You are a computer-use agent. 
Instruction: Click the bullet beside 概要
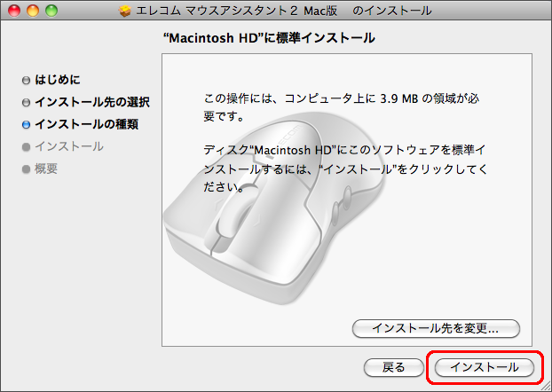point(26,169)
